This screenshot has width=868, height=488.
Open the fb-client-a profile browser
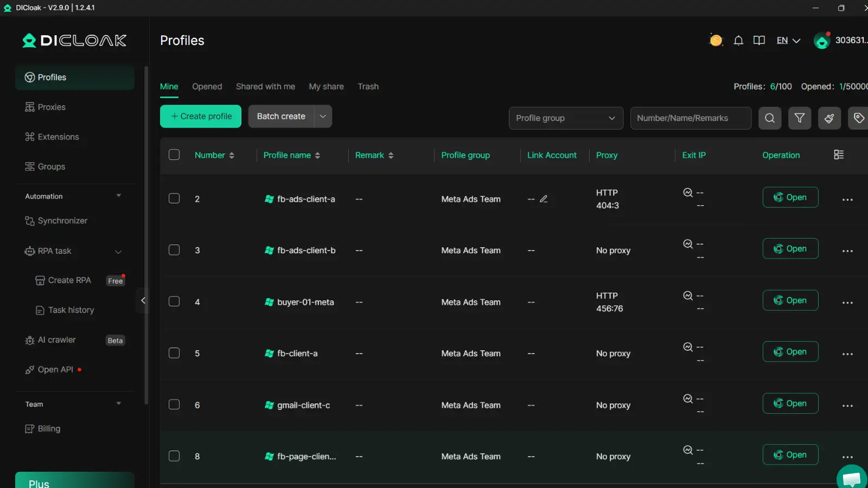[790, 352]
